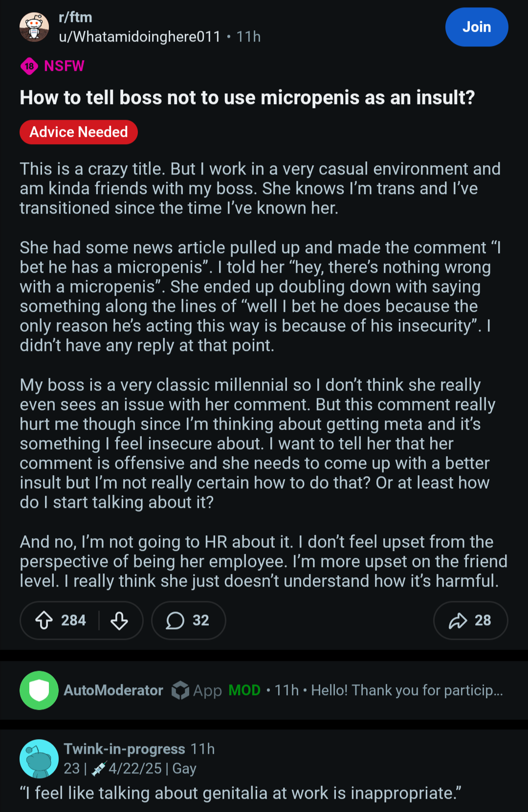Expand the collapsed AutoModerator comment preview
528x812 pixels.
407,690
